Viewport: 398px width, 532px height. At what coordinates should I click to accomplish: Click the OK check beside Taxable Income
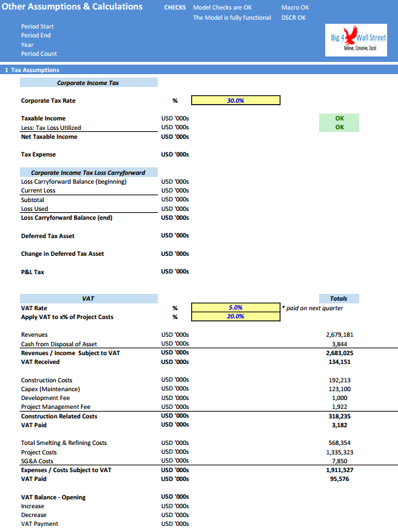tap(339, 118)
